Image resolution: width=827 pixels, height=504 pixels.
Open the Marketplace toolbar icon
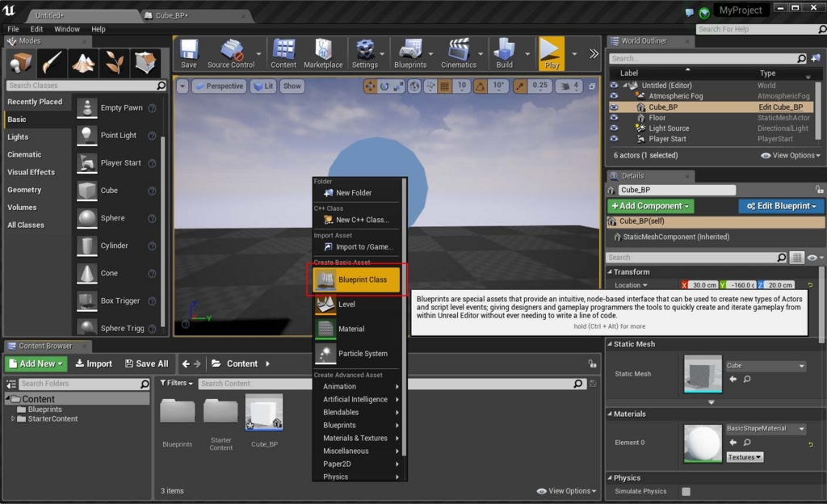[323, 53]
